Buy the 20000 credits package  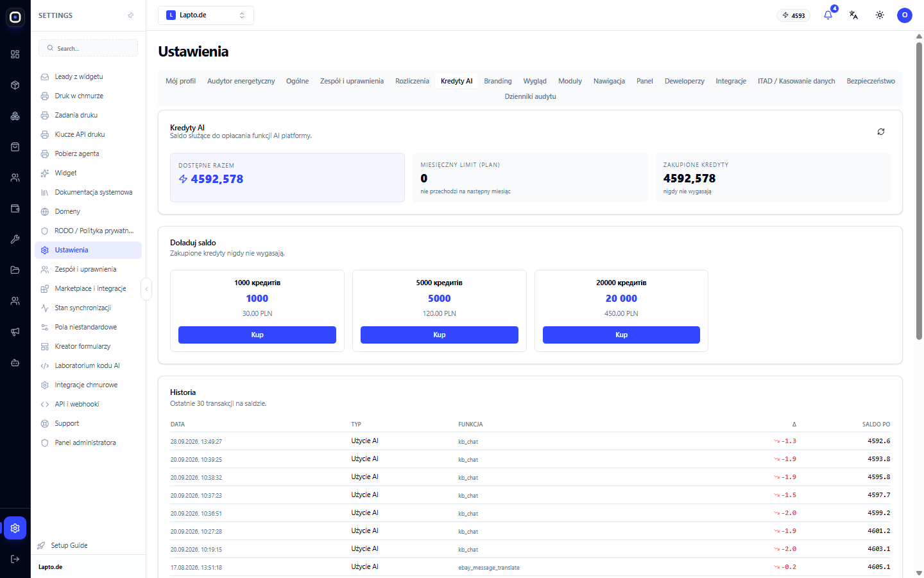pyautogui.click(x=621, y=335)
